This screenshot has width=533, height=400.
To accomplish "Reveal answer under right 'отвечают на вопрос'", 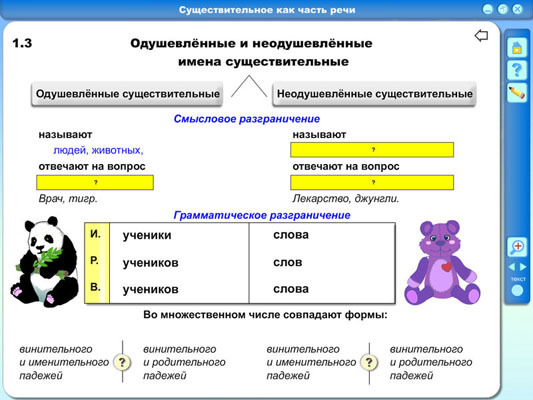I will point(372,182).
